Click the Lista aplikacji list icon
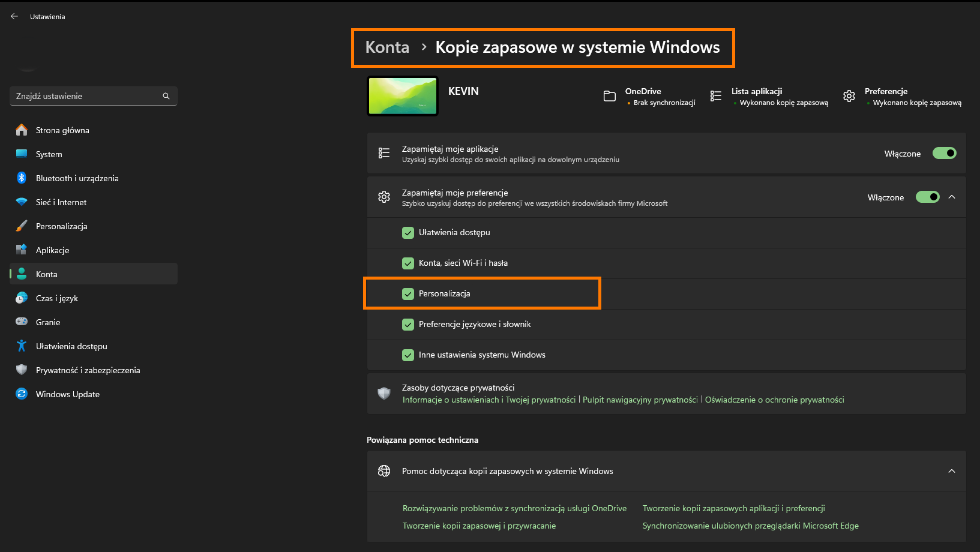The height and width of the screenshot is (552, 980). point(716,96)
